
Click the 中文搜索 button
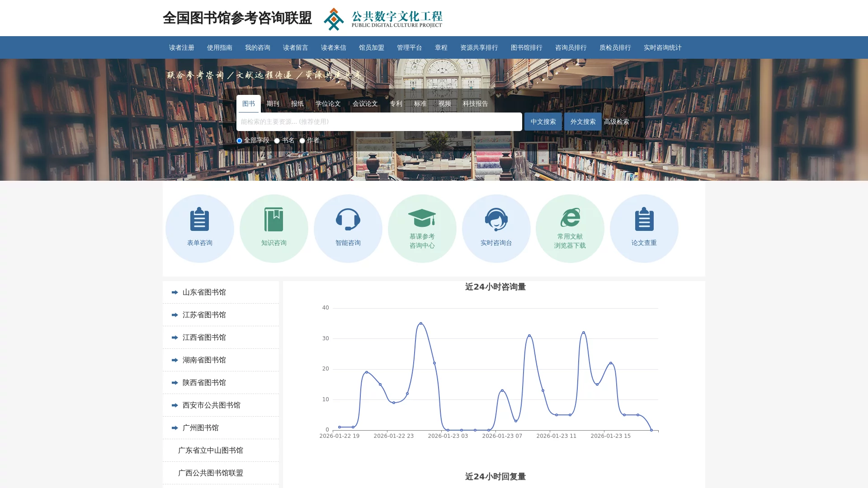[x=543, y=121]
